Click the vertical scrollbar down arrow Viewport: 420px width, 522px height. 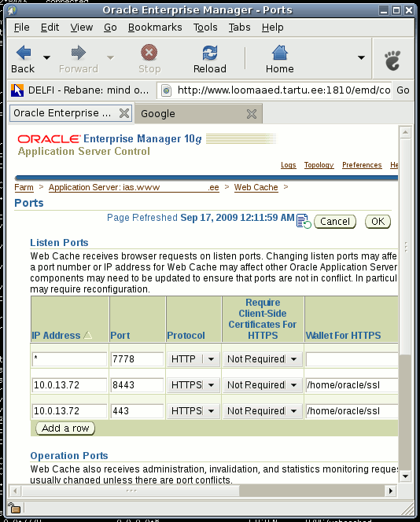tap(405, 476)
